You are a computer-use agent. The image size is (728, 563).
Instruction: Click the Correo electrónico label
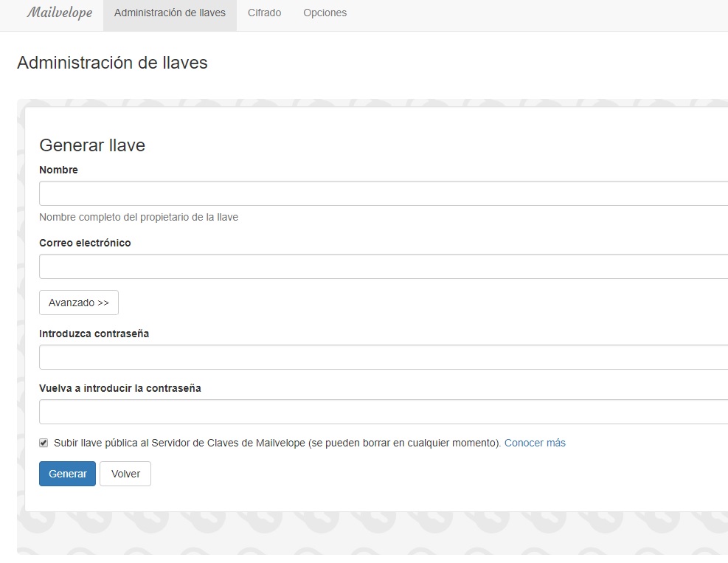point(85,243)
